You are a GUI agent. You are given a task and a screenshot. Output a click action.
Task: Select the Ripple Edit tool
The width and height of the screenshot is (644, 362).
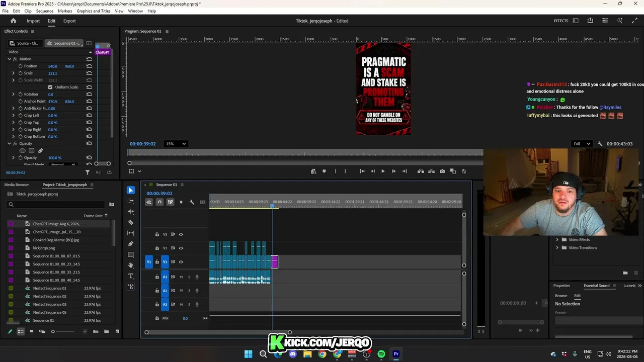click(x=131, y=212)
